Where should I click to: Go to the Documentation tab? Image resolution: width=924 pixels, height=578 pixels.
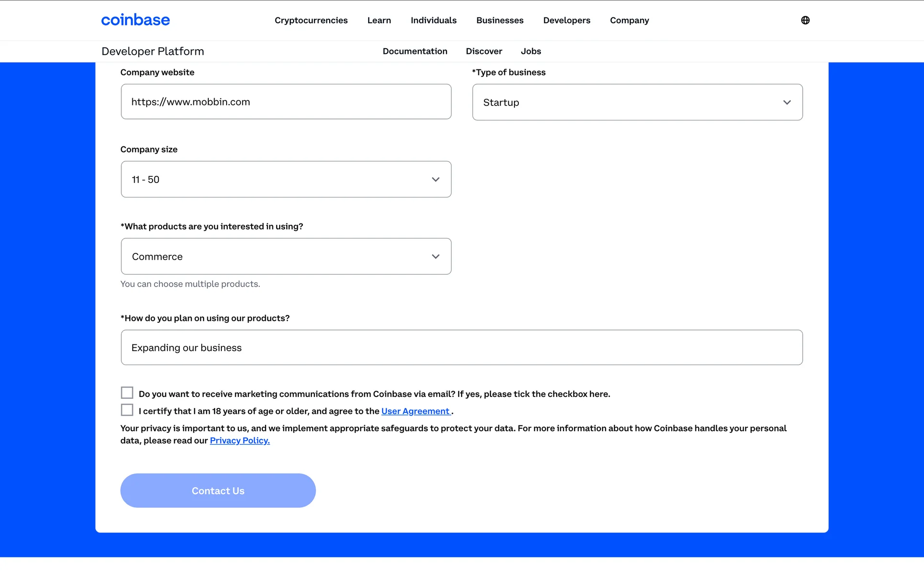click(415, 51)
